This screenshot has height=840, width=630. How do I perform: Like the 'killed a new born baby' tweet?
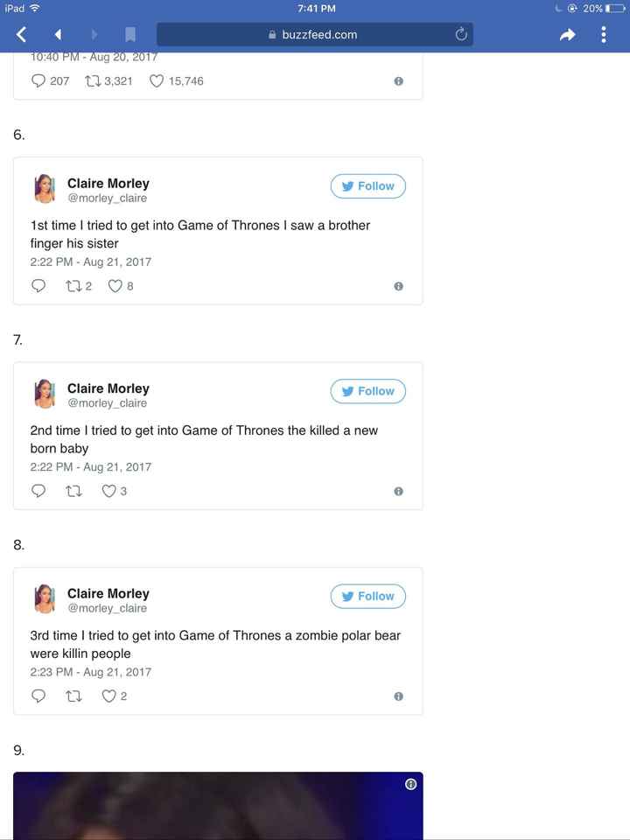pos(109,491)
